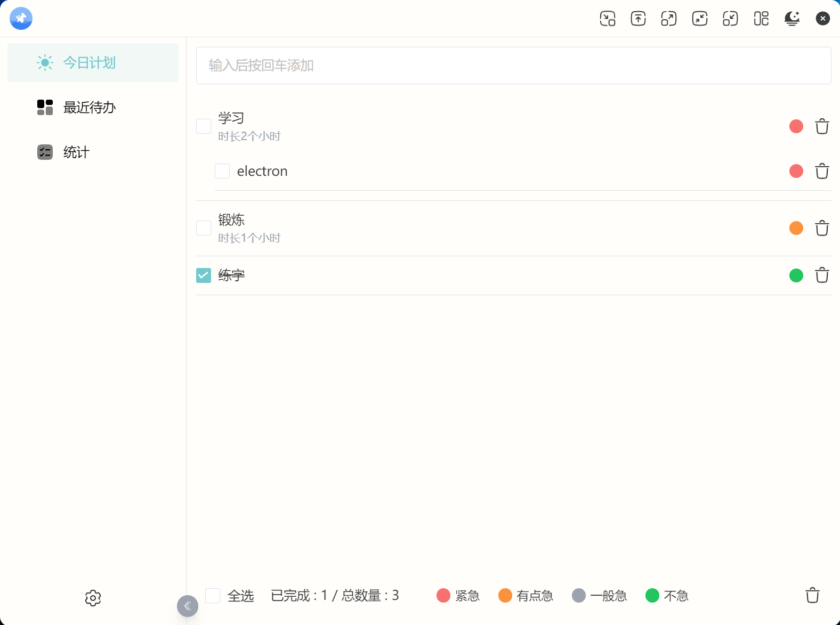Click the expand-window arrows icon in toolbar
The width and height of the screenshot is (840, 625).
click(668, 19)
